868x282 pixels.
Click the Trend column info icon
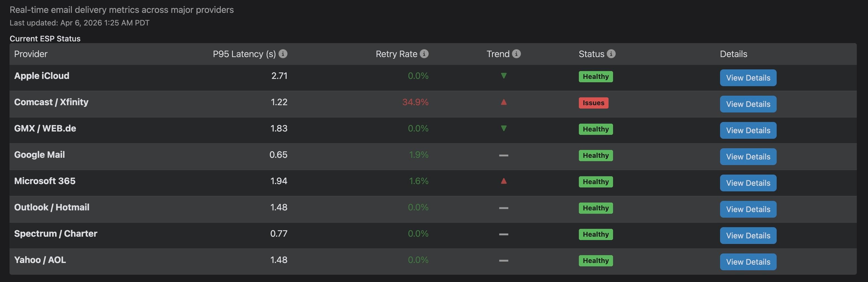click(x=516, y=54)
